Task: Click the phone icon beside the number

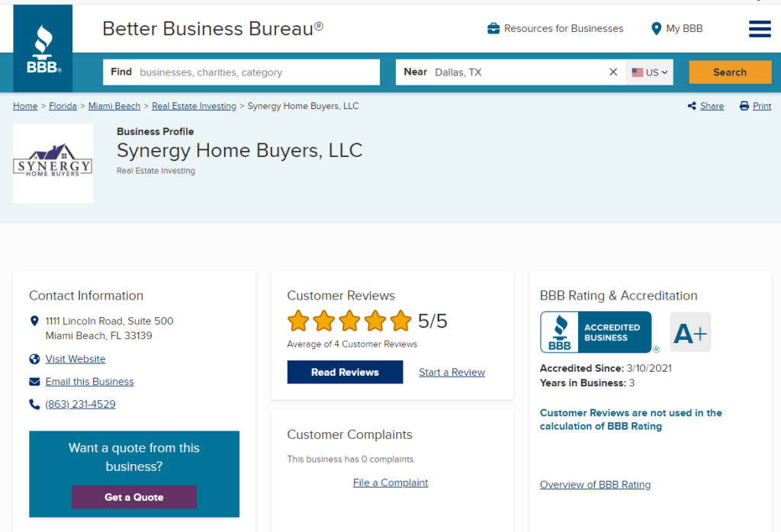Action: pos(34,404)
